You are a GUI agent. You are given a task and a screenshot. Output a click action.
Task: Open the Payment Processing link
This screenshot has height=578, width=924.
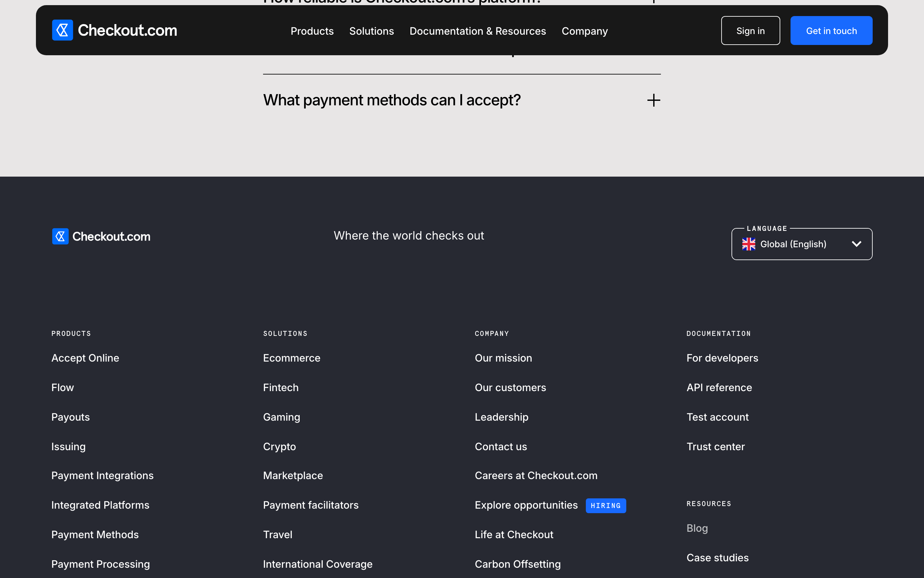point(100,564)
